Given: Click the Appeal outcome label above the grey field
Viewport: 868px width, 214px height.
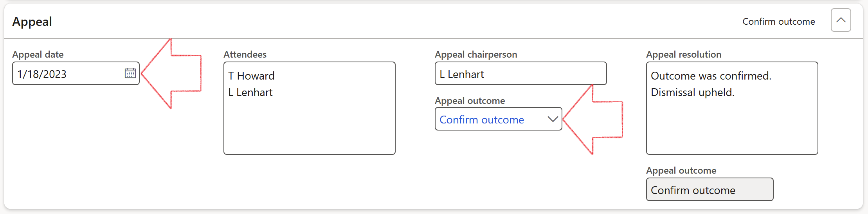Looking at the screenshot, I should point(681,170).
